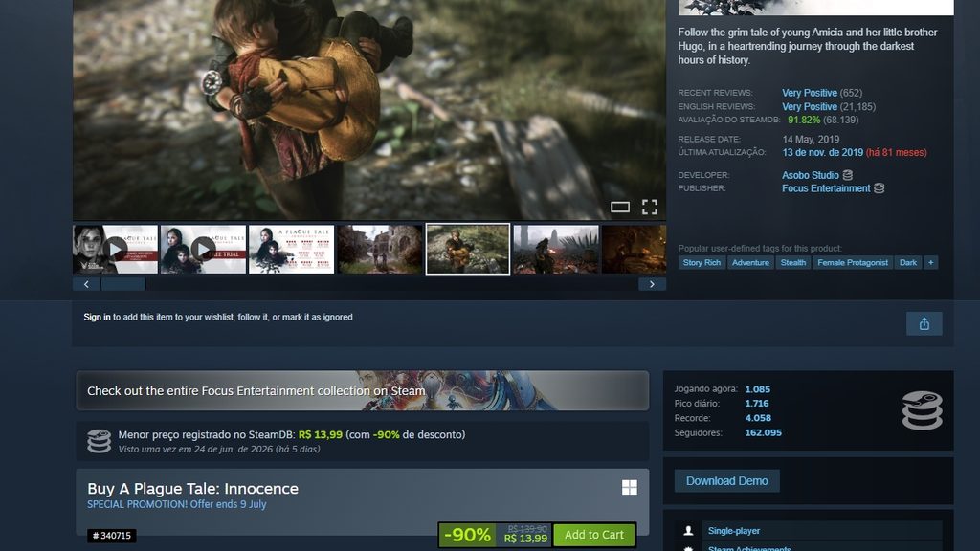Click the 91.82% SteamDB rating

[x=804, y=120]
